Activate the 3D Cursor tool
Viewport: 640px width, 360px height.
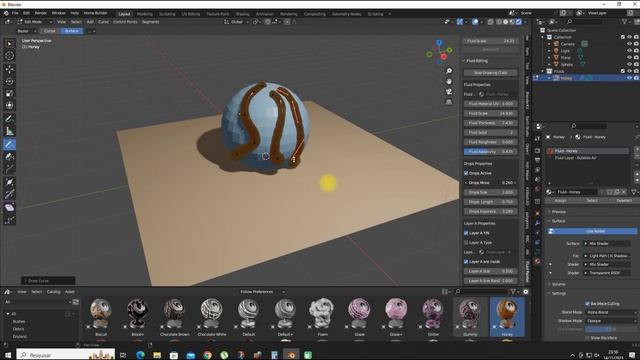[9, 56]
